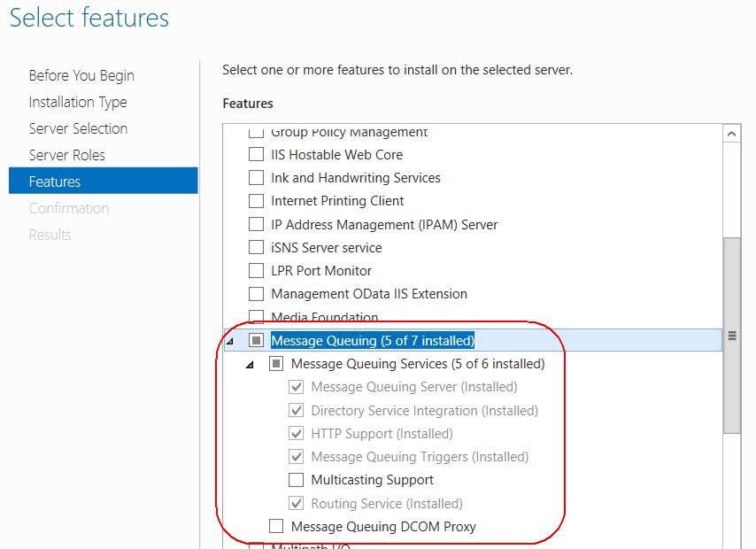Viewport: 756px width, 549px height.
Task: Click the Multicasting Support label
Action: (372, 480)
